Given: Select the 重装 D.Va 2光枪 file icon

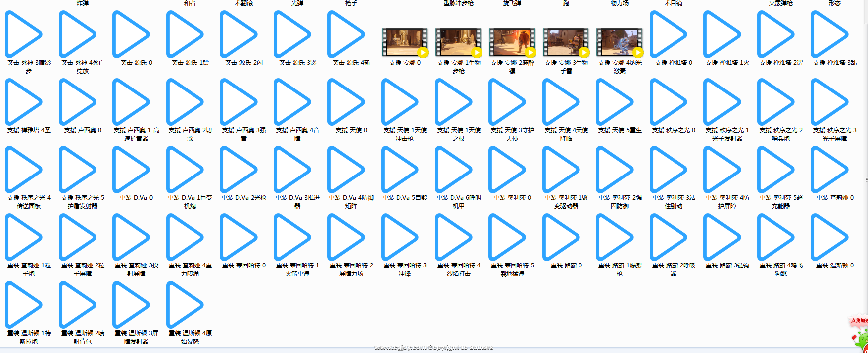Looking at the screenshot, I should [239, 170].
